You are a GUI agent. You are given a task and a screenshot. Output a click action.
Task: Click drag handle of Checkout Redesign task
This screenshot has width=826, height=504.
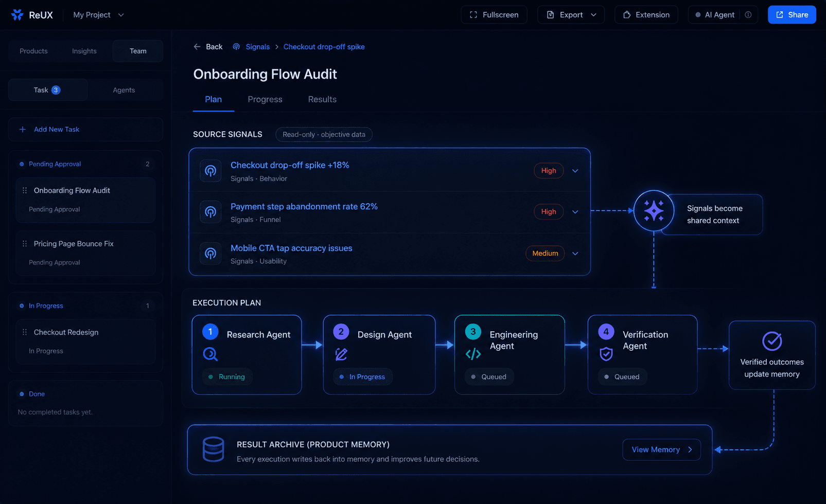(25, 332)
